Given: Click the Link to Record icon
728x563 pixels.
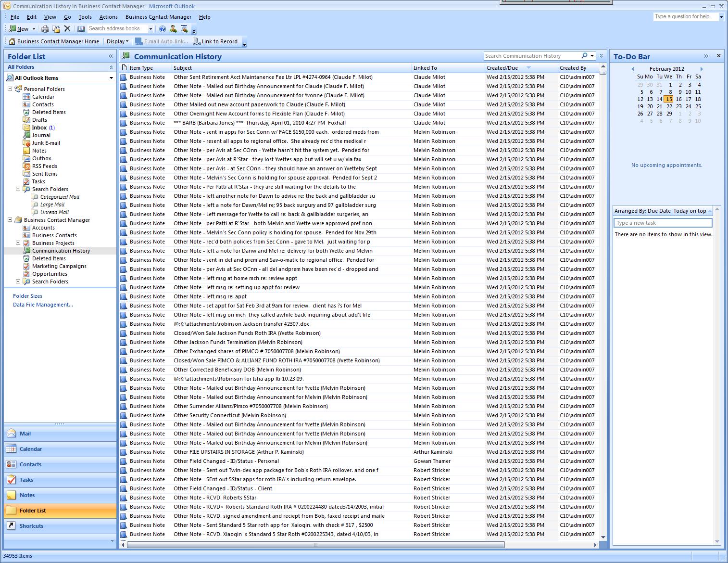Looking at the screenshot, I should [197, 41].
